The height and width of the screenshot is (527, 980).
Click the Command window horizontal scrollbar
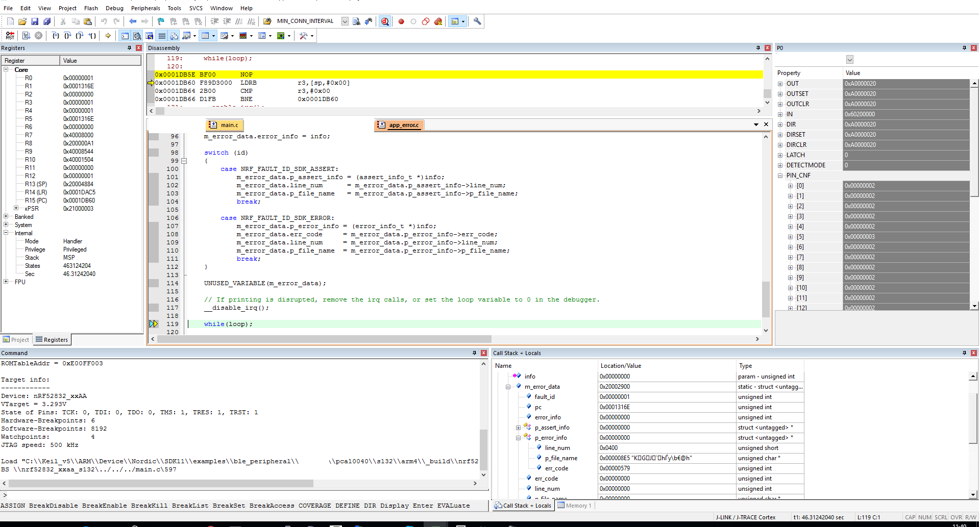click(x=161, y=483)
